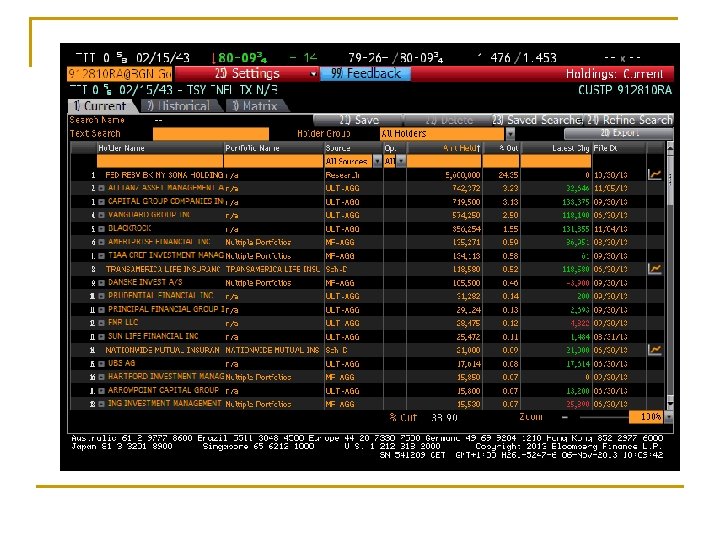Image resolution: width=720 pixels, height=540 pixels.
Task: Expand the ARROWPOINT CAPITAL GROUP row
Action: click(x=101, y=391)
